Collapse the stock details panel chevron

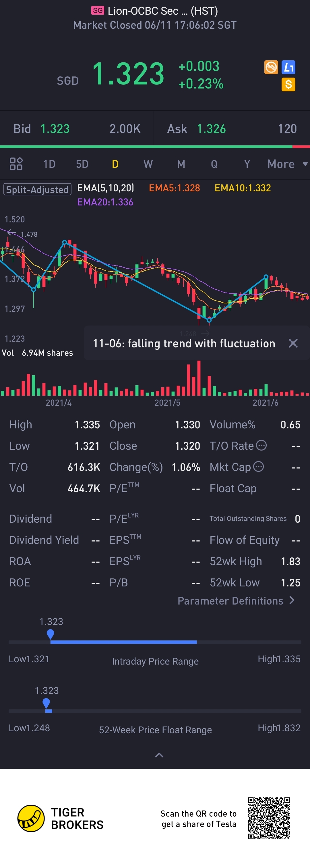click(159, 755)
